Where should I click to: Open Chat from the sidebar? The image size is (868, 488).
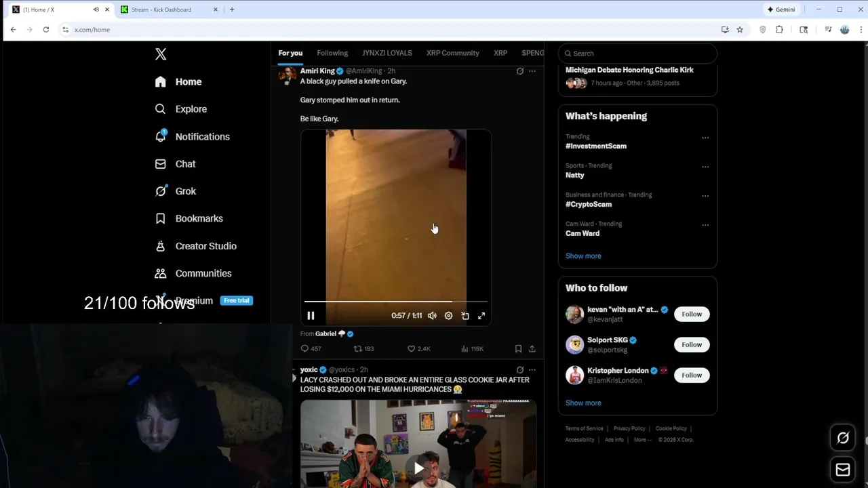coord(175,164)
